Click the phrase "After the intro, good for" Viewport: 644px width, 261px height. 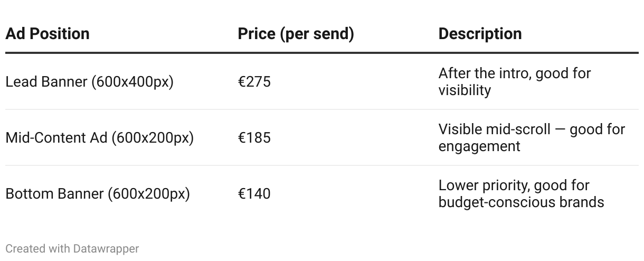click(514, 73)
